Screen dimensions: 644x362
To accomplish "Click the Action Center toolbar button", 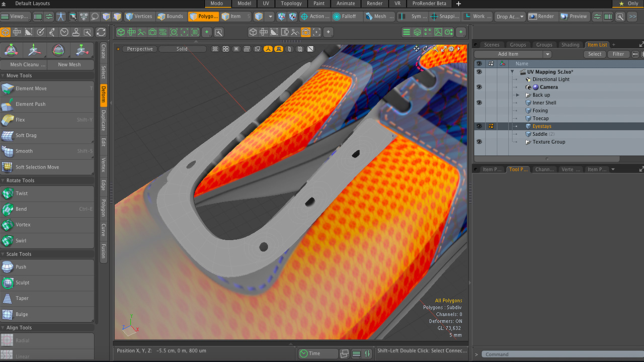I will click(x=314, y=16).
